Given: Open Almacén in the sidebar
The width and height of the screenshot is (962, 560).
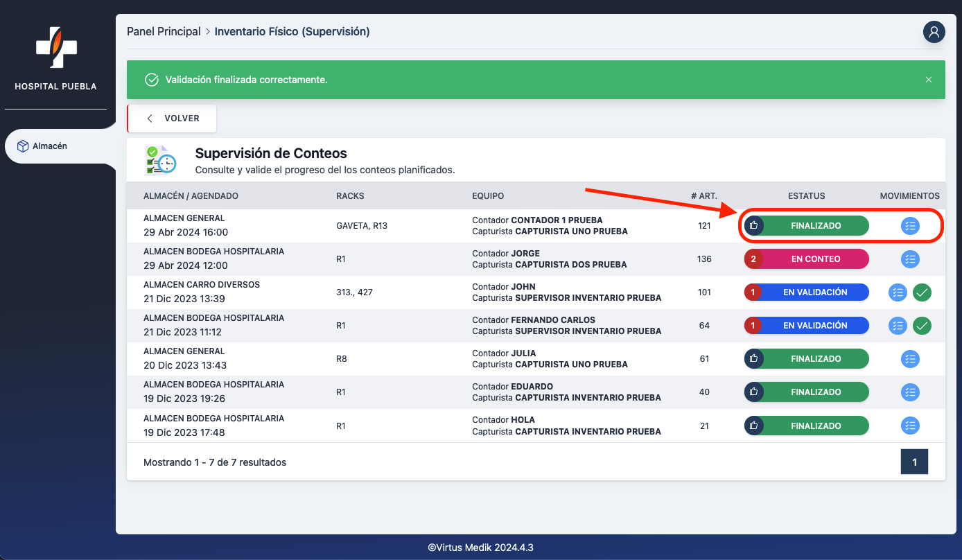Looking at the screenshot, I should tap(50, 146).
